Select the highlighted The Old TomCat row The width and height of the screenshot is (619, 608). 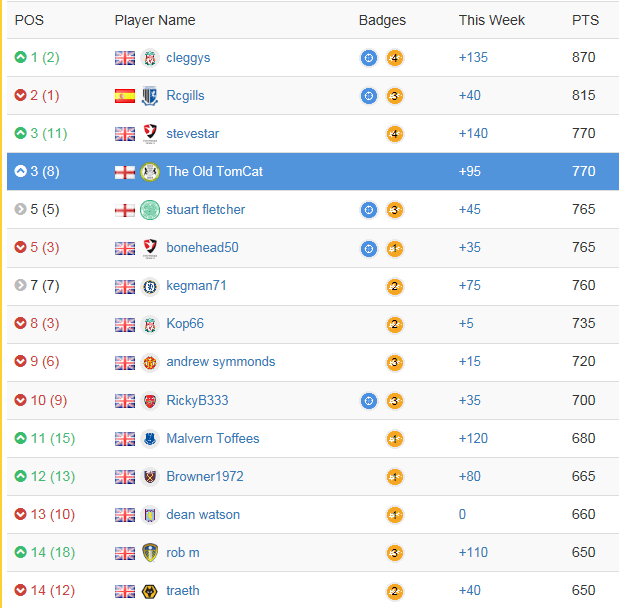tap(313, 171)
